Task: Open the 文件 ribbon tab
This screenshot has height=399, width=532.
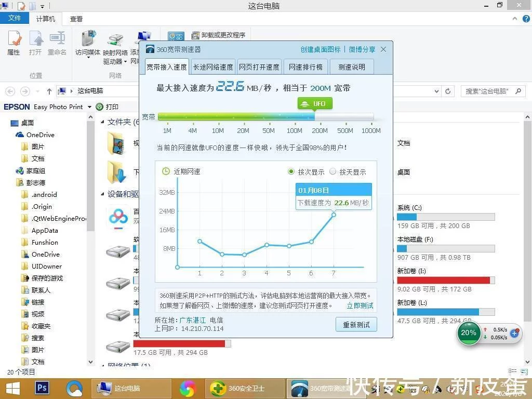Action: [x=14, y=18]
